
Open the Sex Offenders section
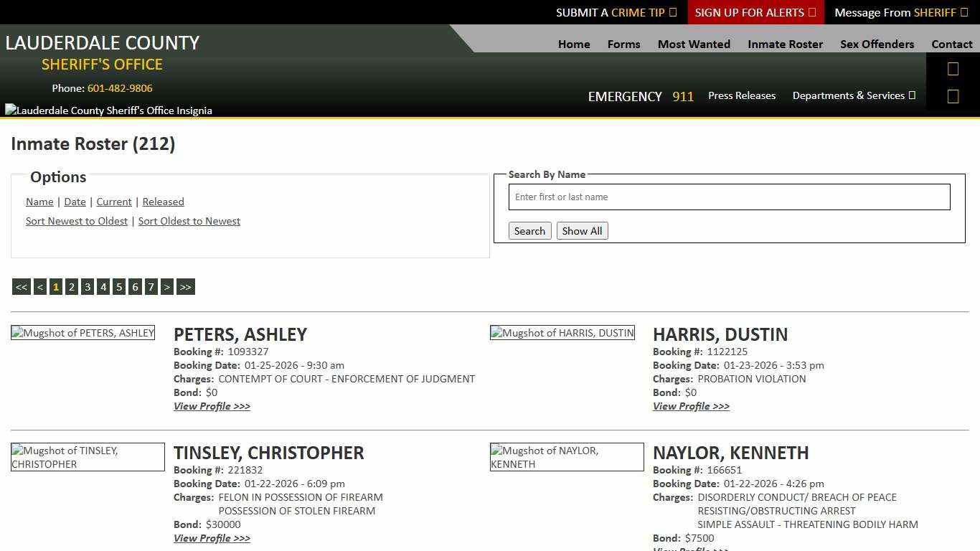click(877, 44)
